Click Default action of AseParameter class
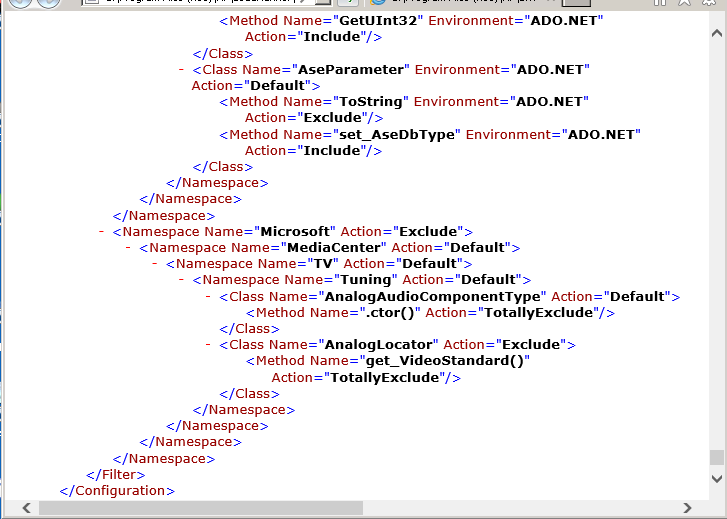 pyautogui.click(x=278, y=86)
